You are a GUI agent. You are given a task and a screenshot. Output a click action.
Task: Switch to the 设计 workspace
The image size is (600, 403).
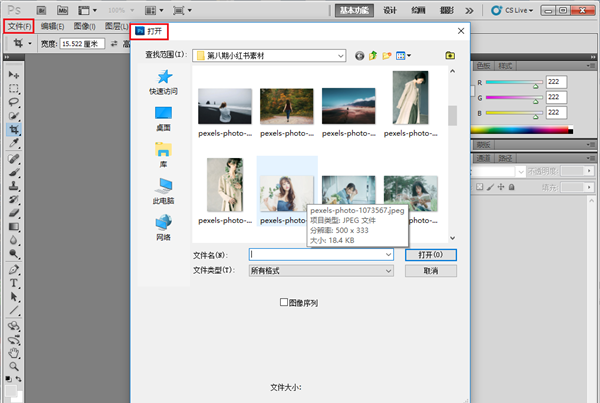390,10
